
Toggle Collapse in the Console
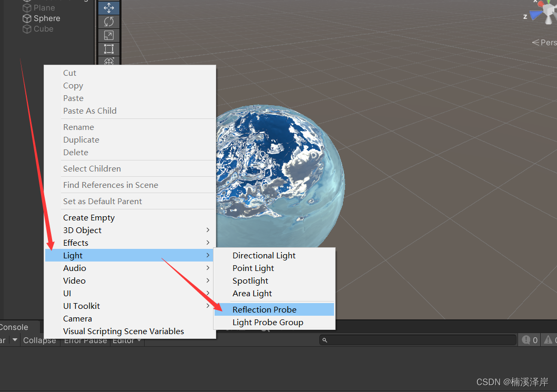pyautogui.click(x=39, y=340)
